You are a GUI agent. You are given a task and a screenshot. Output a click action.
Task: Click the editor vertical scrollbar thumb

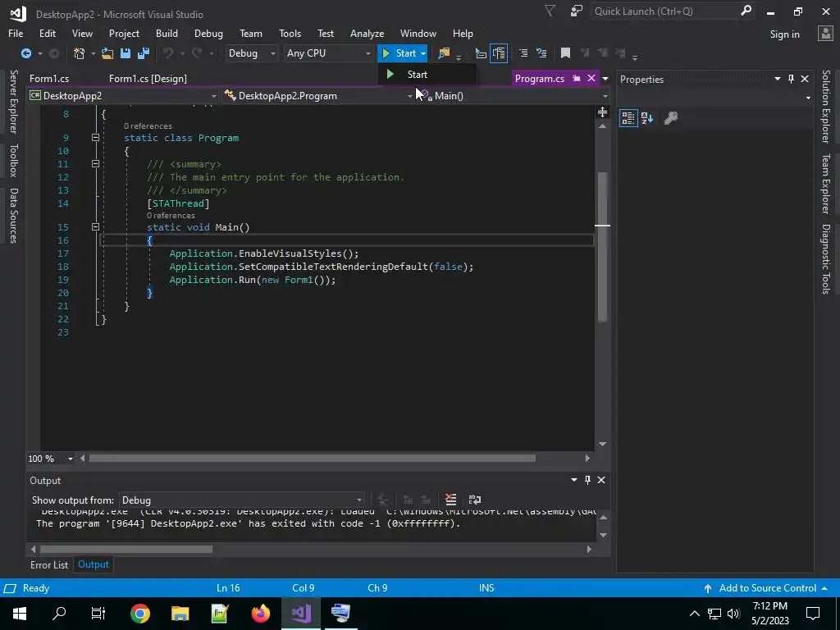[x=602, y=246]
